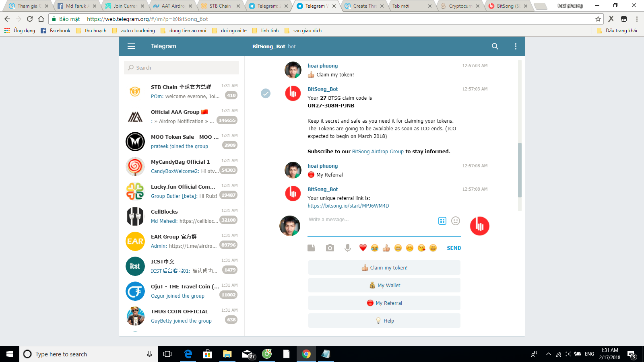Switch to the 'Tab mới' browser tab
644x362 pixels.
[412, 6]
